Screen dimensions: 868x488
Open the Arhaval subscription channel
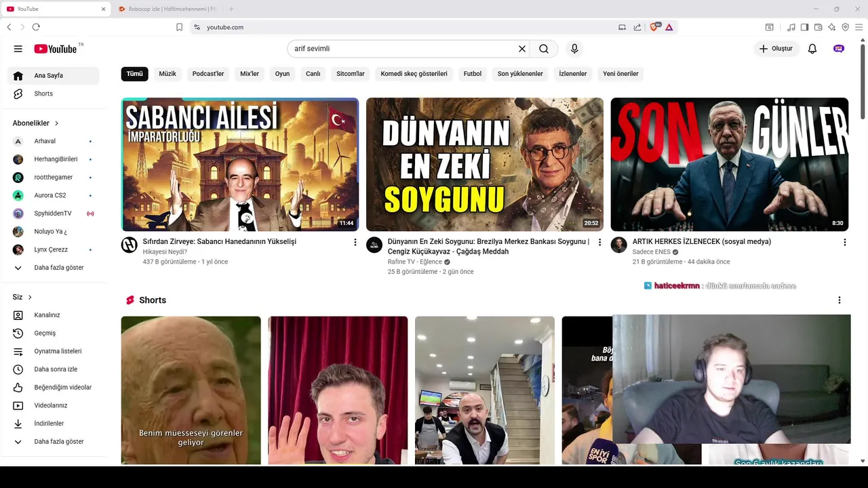point(54,141)
